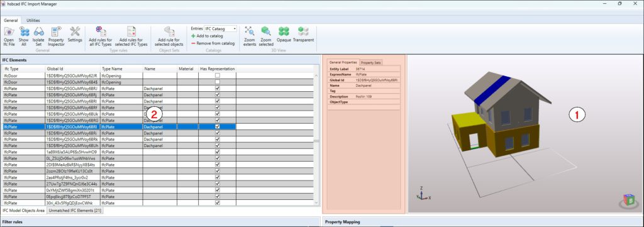Add rules for all IFC Types
The width and height of the screenshot is (644, 227).
coord(101,36)
